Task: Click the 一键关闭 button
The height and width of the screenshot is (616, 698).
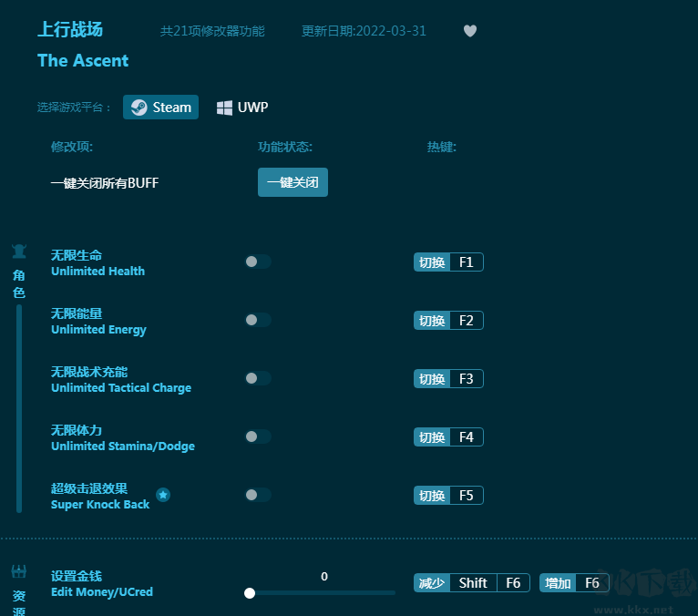Action: (x=293, y=182)
